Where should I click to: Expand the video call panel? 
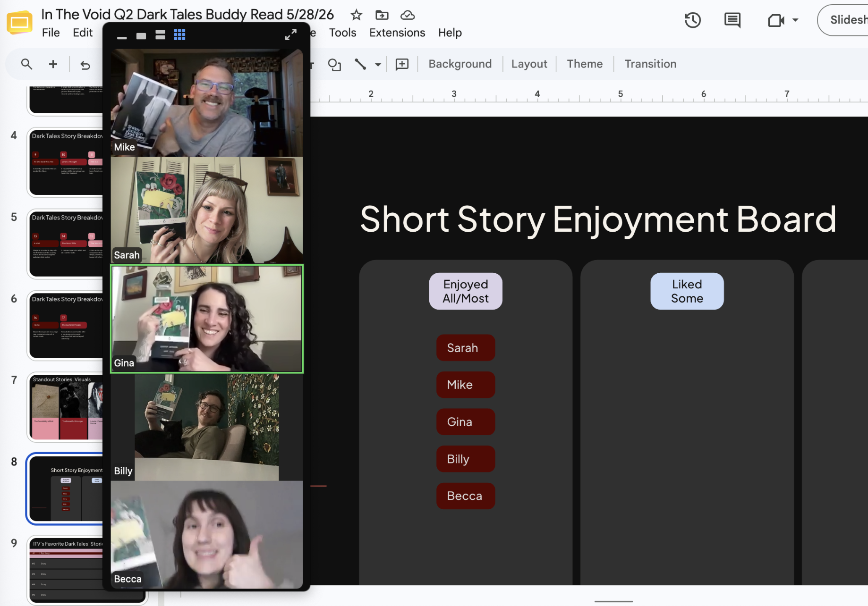[x=291, y=34]
